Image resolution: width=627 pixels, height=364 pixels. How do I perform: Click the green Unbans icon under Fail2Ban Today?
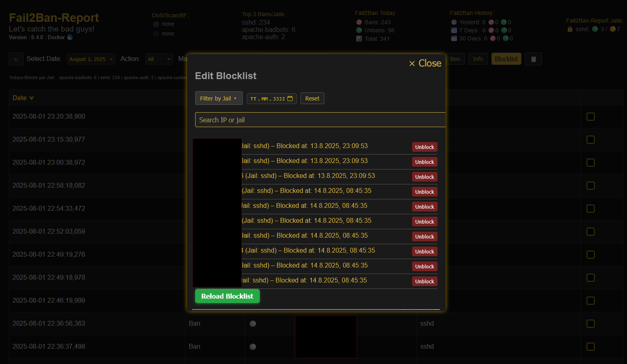pyautogui.click(x=359, y=30)
